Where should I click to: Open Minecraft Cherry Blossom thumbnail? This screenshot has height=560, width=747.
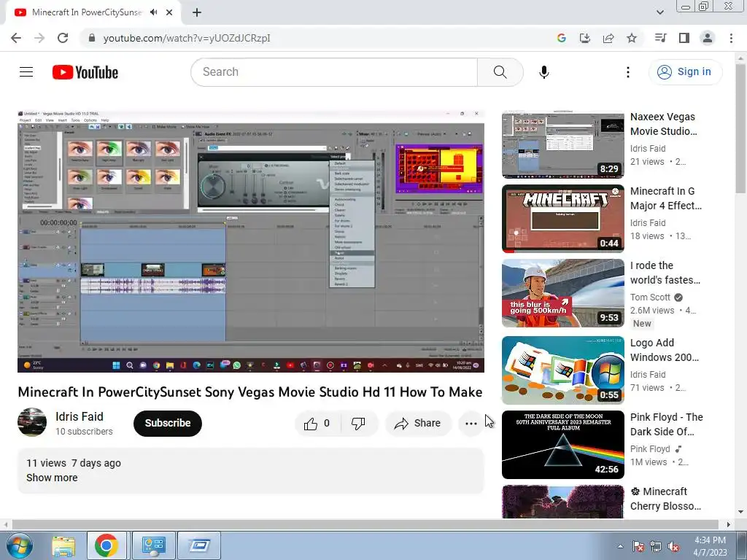(x=562, y=502)
